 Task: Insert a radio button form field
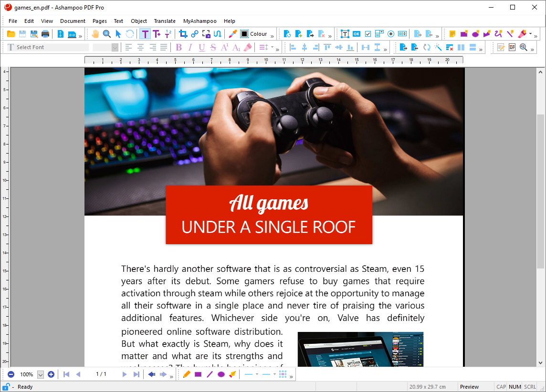pos(391,34)
